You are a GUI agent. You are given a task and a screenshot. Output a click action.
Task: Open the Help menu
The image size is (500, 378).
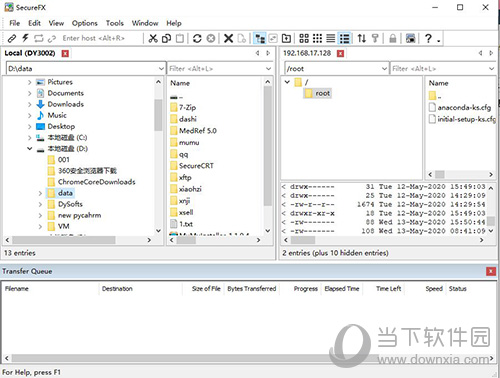[174, 23]
